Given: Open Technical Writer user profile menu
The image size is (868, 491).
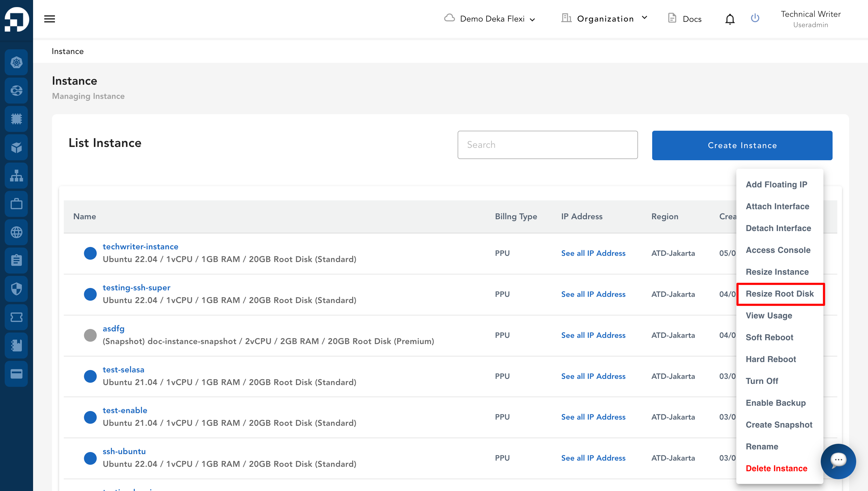Looking at the screenshot, I should [810, 19].
